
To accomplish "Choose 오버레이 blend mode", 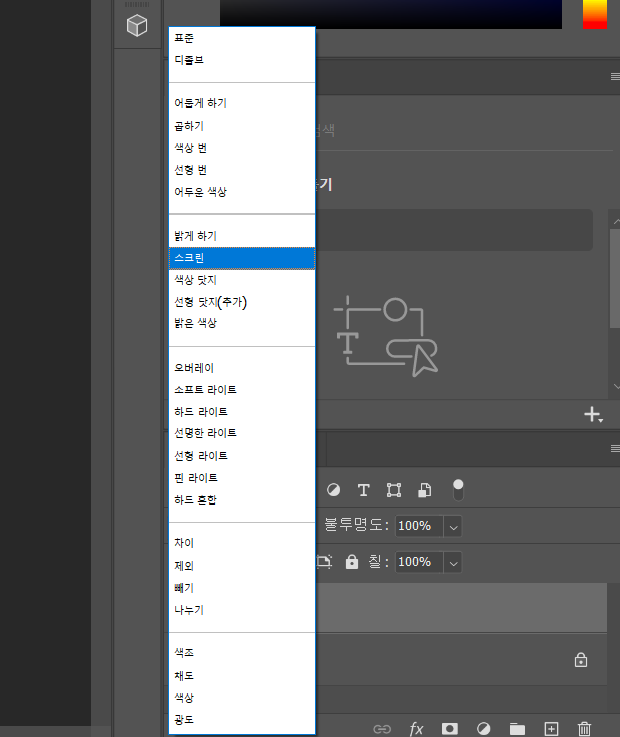I will (242, 368).
